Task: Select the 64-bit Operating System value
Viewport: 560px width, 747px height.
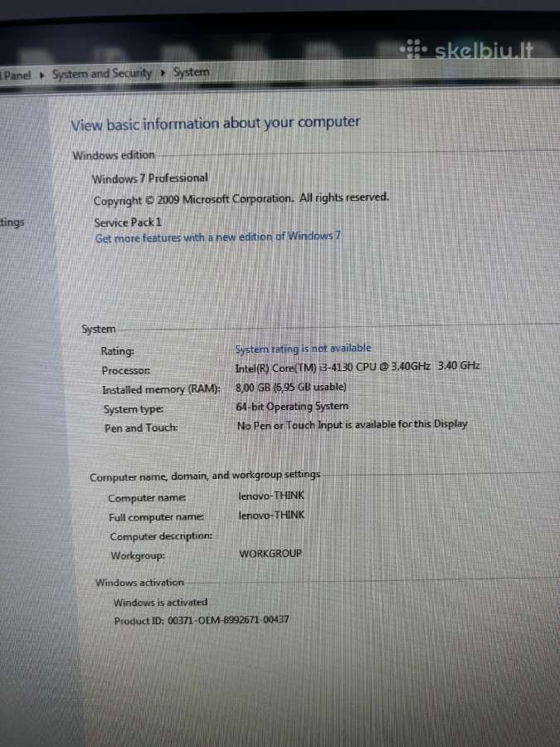Action: pos(292,407)
